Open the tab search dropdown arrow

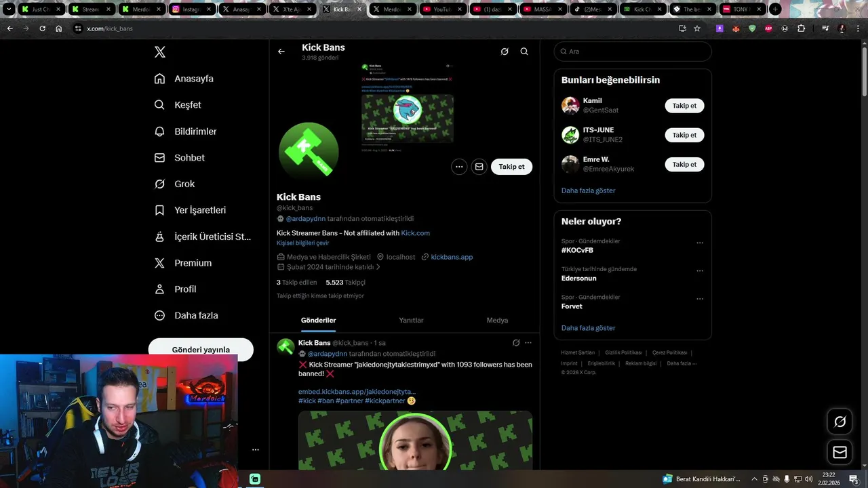pyautogui.click(x=9, y=9)
